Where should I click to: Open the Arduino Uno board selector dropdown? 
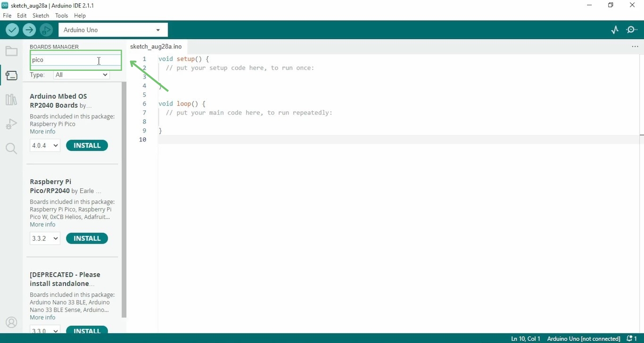113,29
